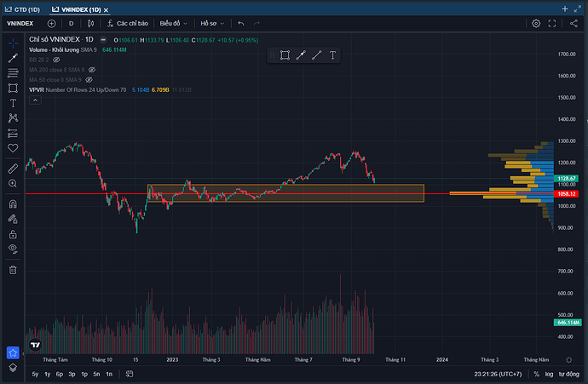Image resolution: width=588 pixels, height=384 pixels.
Task: Show the MA 200 close indicator
Action: point(92,70)
